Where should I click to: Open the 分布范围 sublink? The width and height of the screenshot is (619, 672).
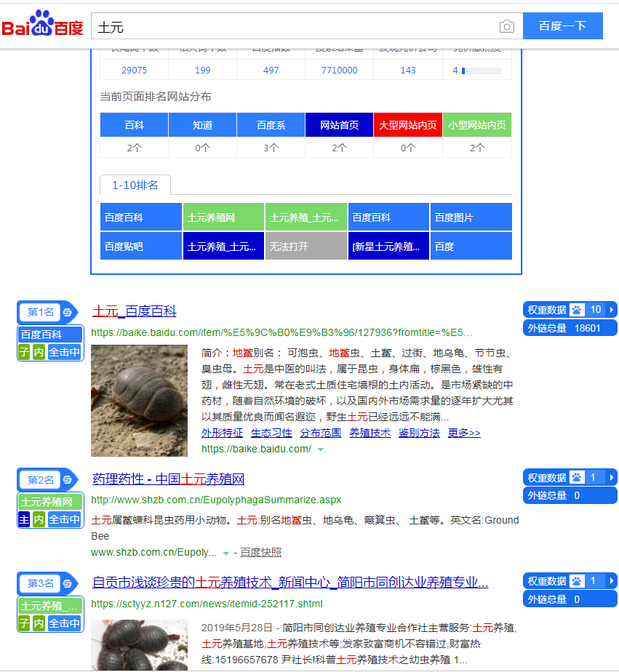[x=321, y=433]
